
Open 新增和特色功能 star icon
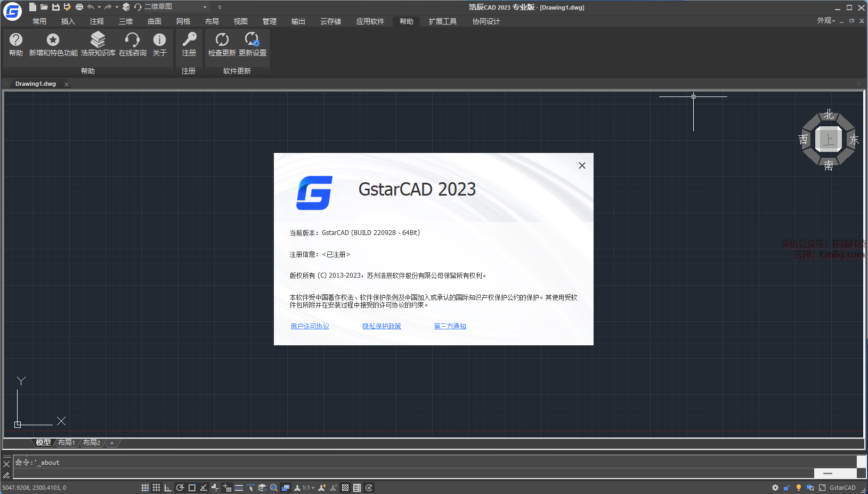(x=53, y=40)
